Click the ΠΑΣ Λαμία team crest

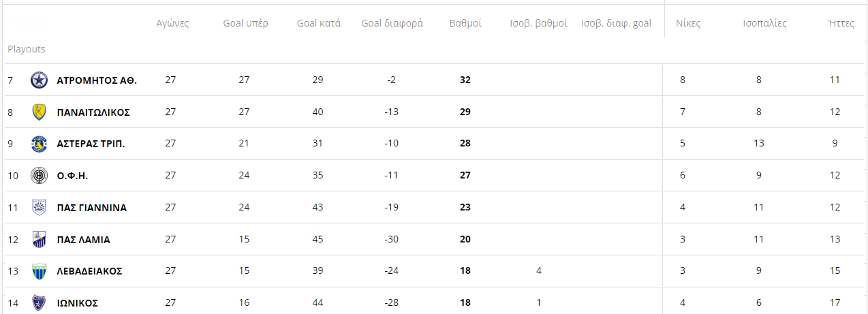(40, 240)
